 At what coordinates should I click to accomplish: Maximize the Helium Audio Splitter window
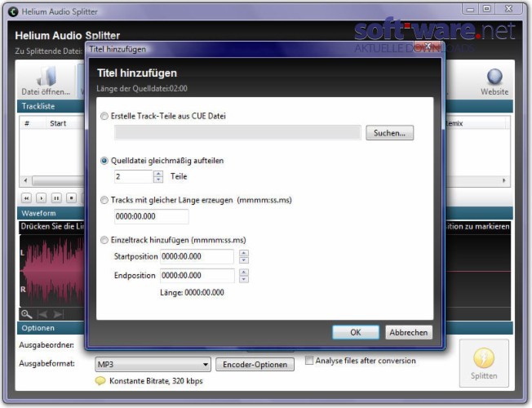(486, 9)
